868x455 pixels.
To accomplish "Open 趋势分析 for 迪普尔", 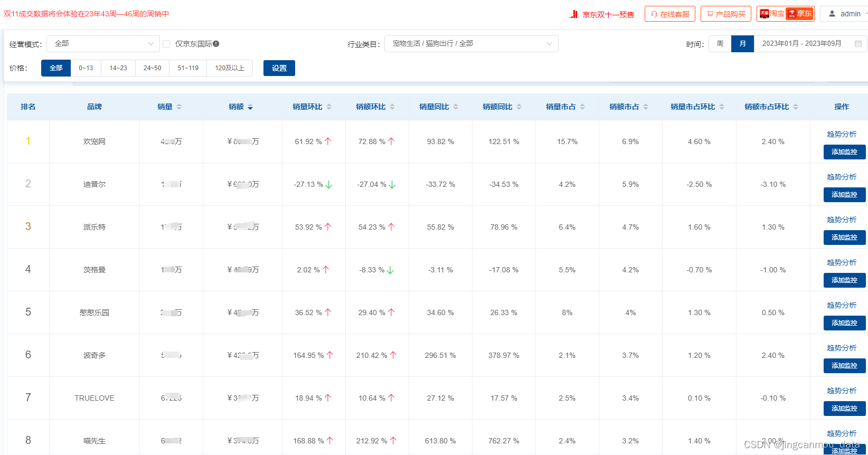I will 842,177.
